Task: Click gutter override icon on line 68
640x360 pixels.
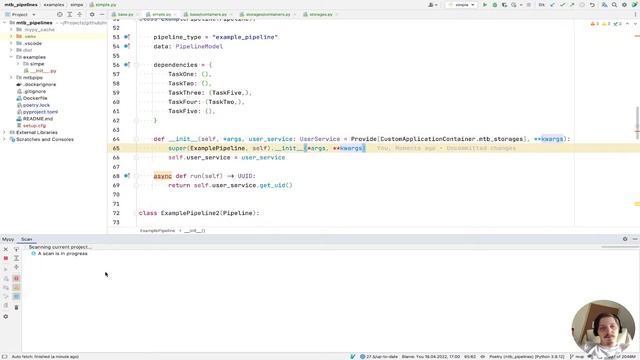Action: coord(127,176)
